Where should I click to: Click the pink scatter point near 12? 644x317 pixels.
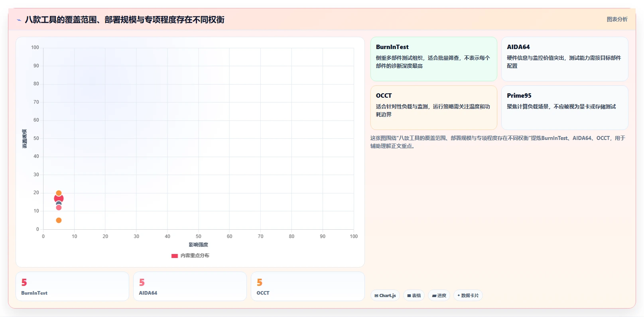pos(59,207)
